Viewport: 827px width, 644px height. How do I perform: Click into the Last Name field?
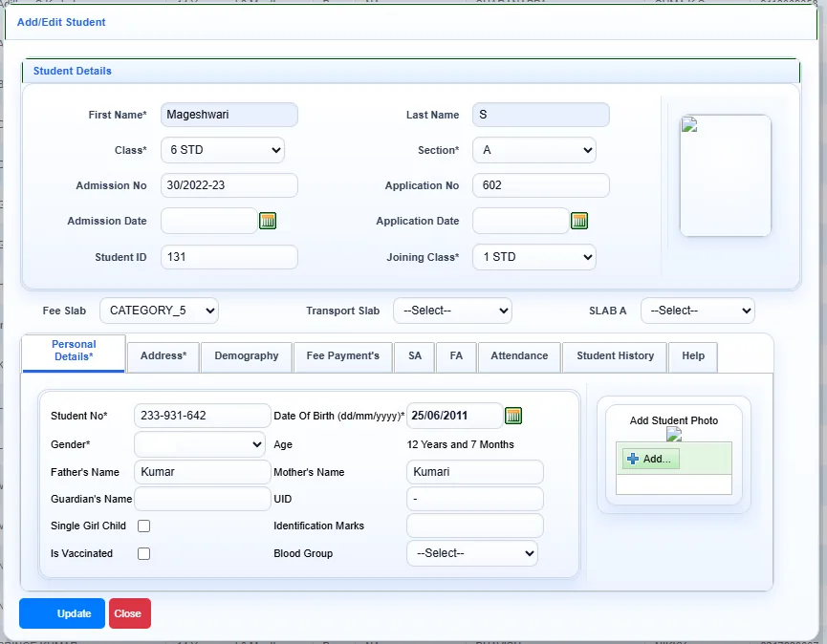[x=541, y=115]
